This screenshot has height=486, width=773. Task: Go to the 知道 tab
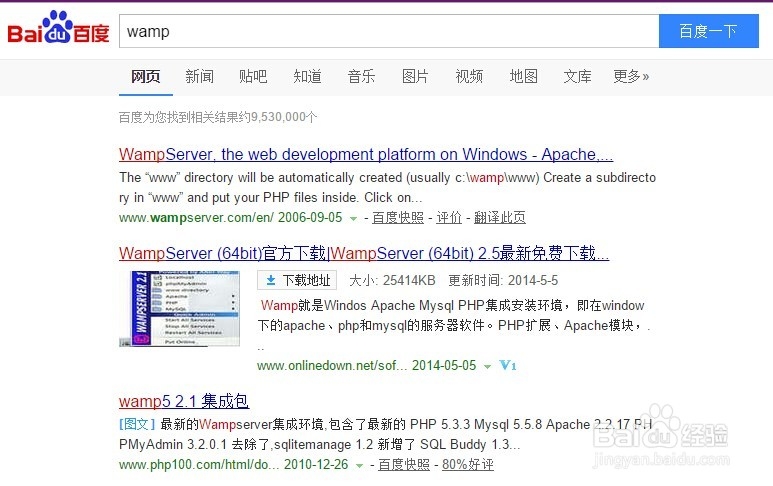click(x=307, y=76)
